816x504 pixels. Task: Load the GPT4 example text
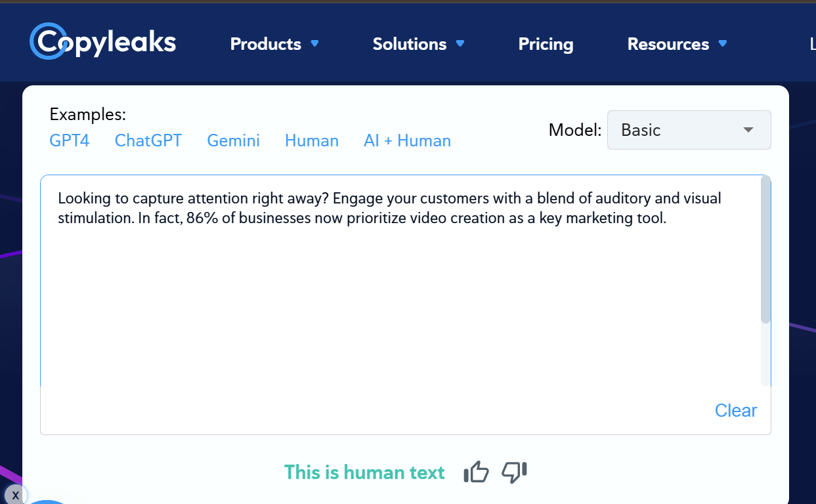click(x=70, y=140)
